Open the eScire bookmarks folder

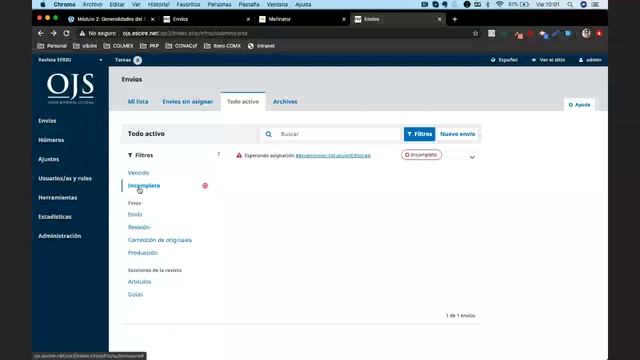click(85, 46)
